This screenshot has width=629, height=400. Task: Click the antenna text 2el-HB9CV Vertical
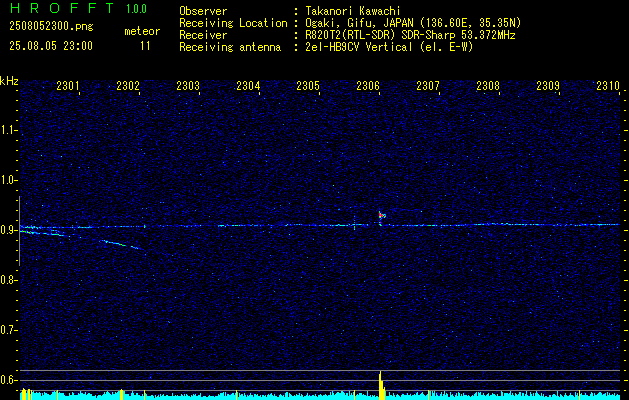coord(359,47)
